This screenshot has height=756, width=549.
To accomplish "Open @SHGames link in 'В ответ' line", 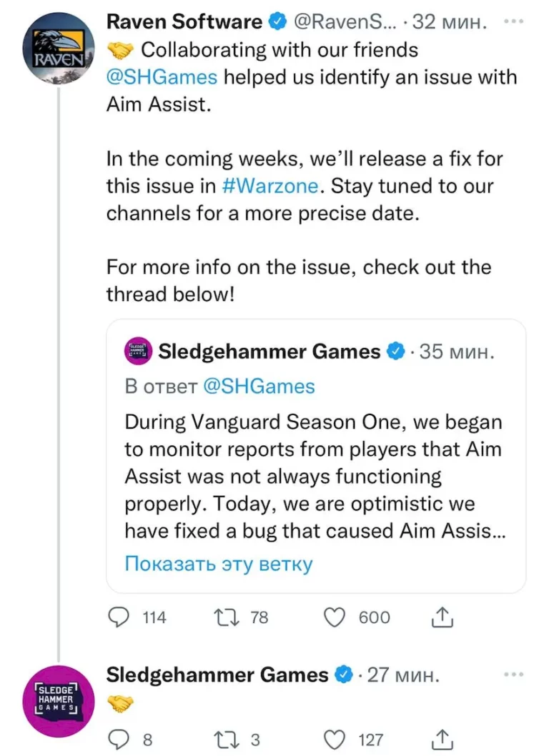I will [x=259, y=387].
